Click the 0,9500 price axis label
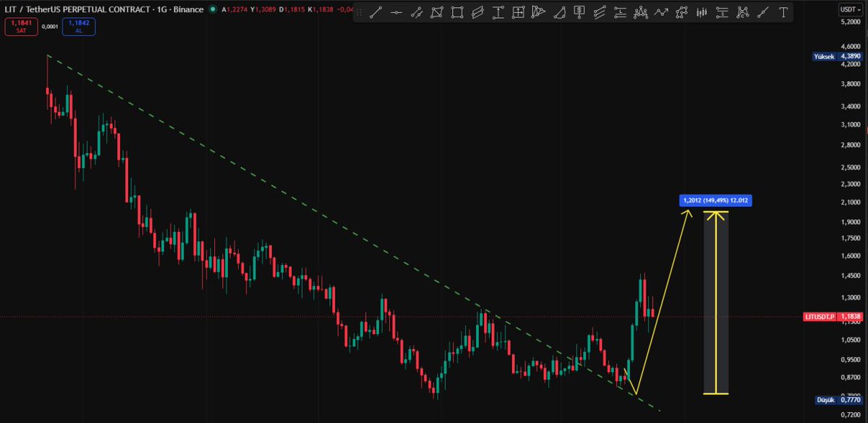Viewport: 868px width, 423px height. 850,359
